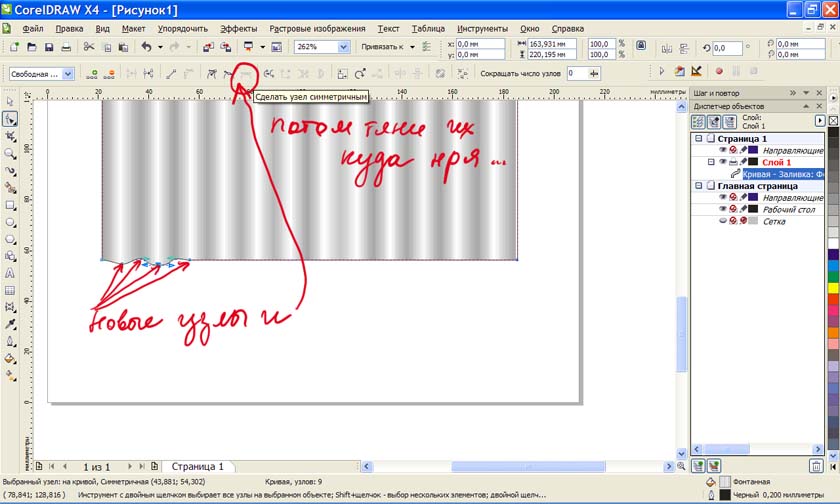840x504 pixels.
Task: Open the Свободная selection mode dropdown
Action: pyautogui.click(x=68, y=74)
